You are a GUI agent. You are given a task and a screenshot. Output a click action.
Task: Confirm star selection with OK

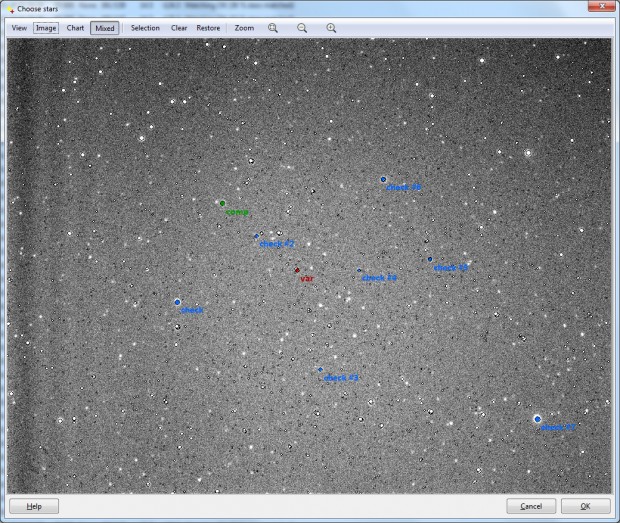pyautogui.click(x=585, y=506)
